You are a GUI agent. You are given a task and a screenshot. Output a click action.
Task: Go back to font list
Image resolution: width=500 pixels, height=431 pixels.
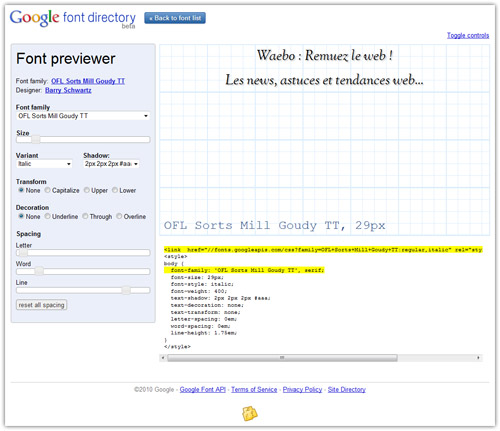click(x=175, y=18)
